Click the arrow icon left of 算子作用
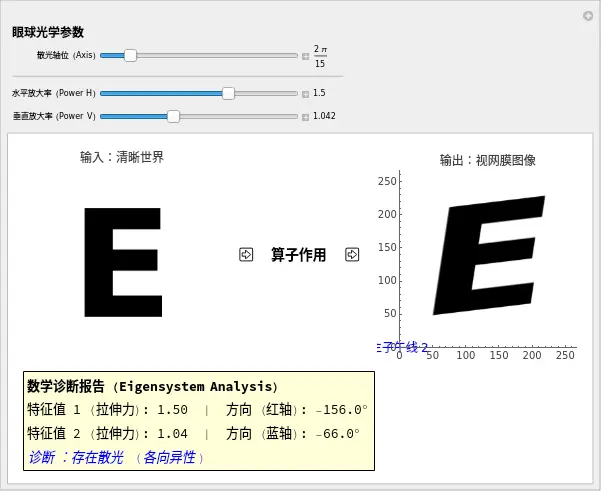 click(x=246, y=255)
